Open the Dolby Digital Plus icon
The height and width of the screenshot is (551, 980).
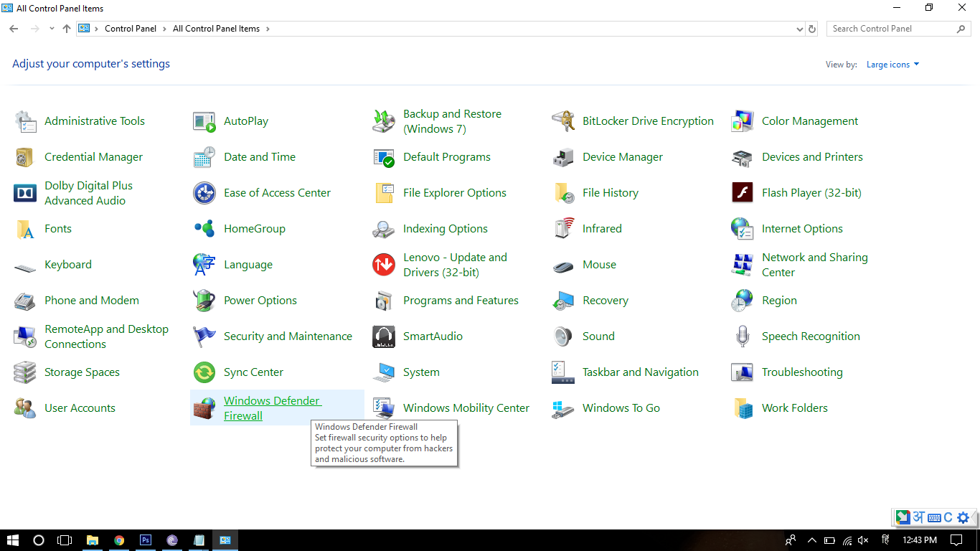(x=25, y=193)
